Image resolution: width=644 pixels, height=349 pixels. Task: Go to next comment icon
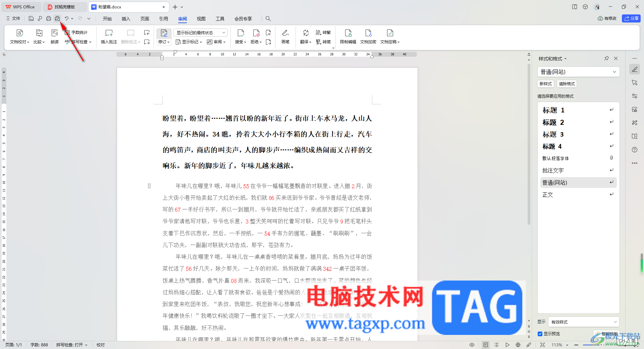(x=147, y=42)
